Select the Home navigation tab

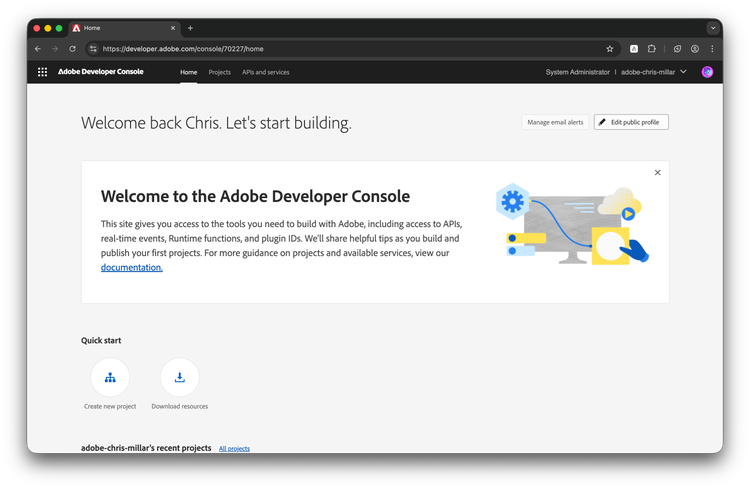[188, 72]
